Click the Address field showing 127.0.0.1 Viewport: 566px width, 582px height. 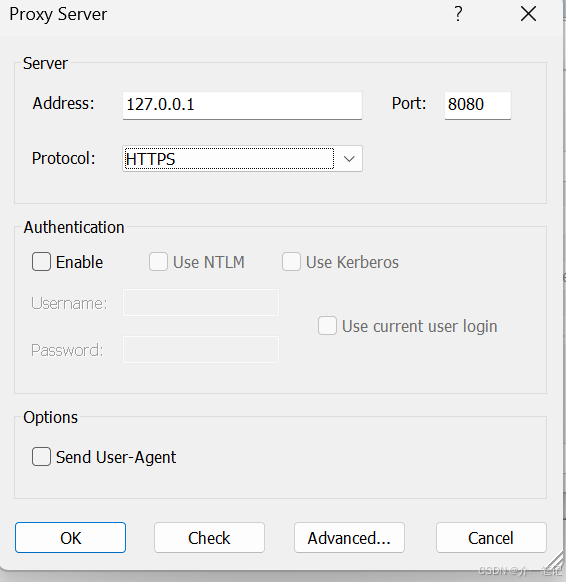pos(242,105)
